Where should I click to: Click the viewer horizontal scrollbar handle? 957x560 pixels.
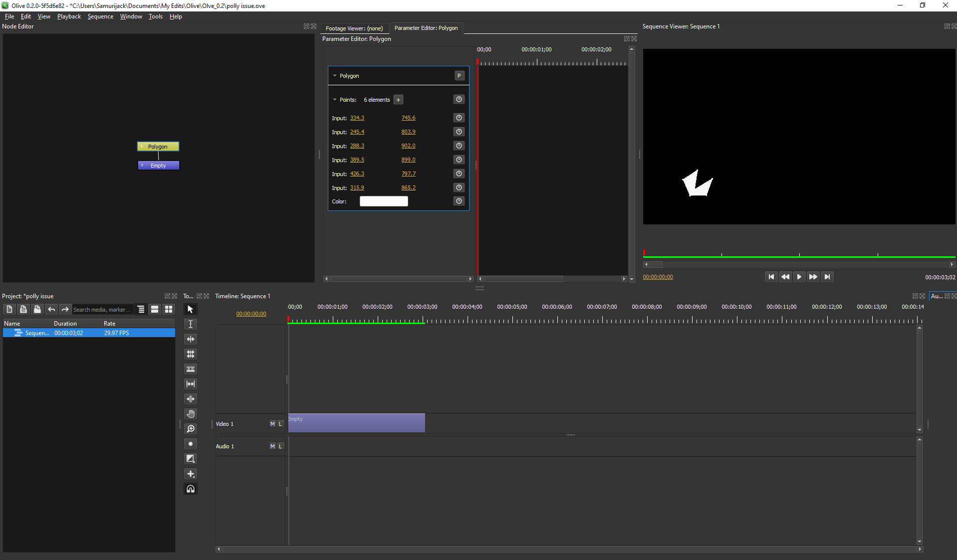pyautogui.click(x=656, y=264)
